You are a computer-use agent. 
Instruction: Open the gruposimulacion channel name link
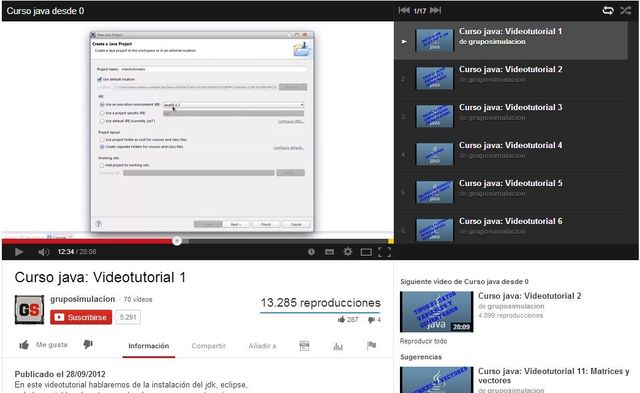tap(82, 299)
